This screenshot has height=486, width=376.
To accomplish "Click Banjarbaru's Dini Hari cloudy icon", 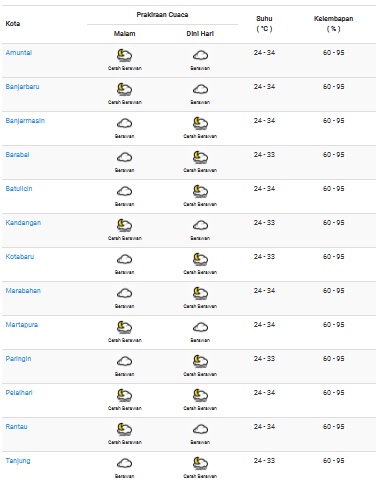I will (x=200, y=89).
